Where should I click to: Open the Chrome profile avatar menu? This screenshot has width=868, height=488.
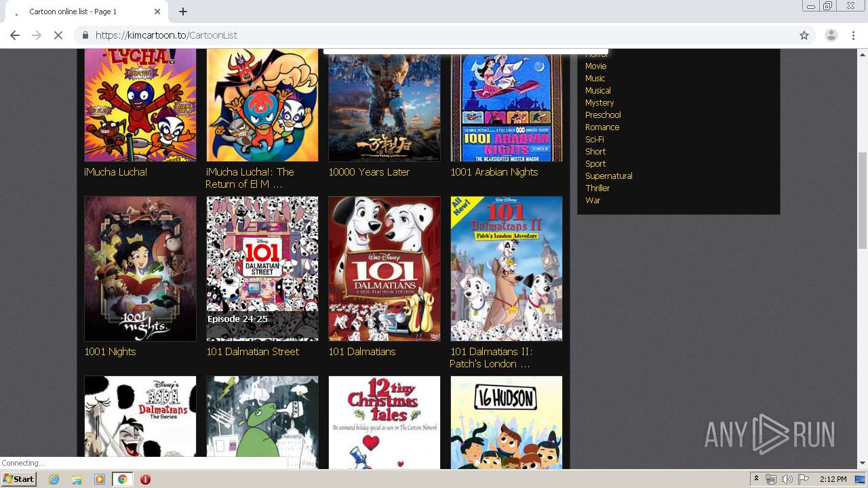[x=831, y=35]
